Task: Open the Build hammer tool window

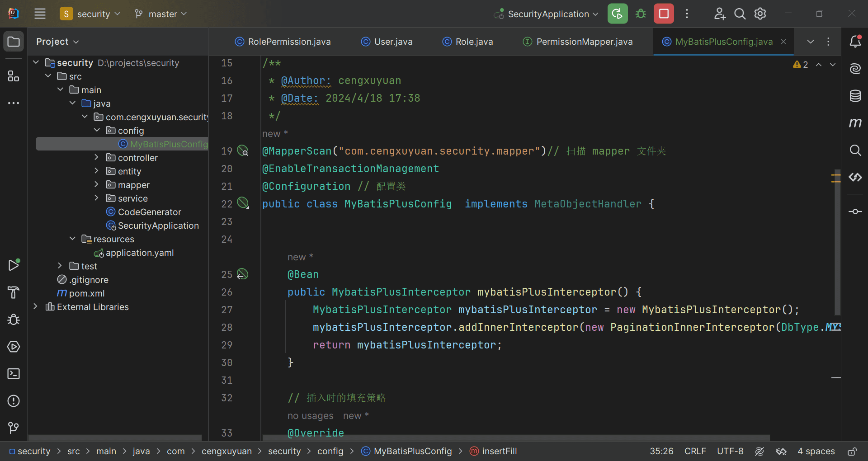Action: pos(14,292)
